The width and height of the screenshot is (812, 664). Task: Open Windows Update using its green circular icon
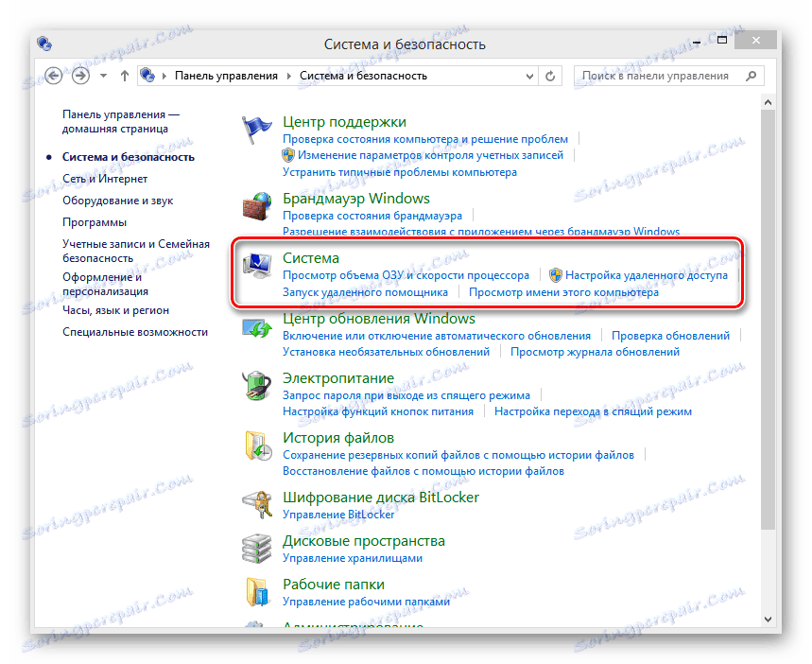(256, 326)
